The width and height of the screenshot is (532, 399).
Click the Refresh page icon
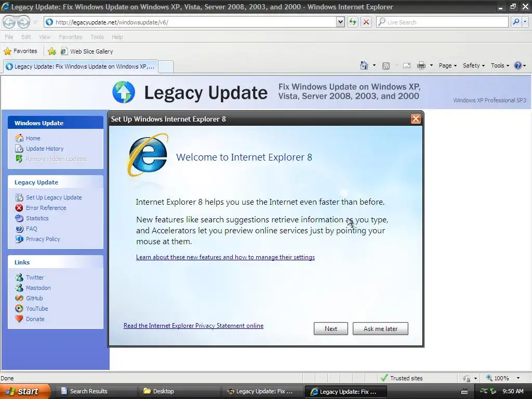[353, 22]
